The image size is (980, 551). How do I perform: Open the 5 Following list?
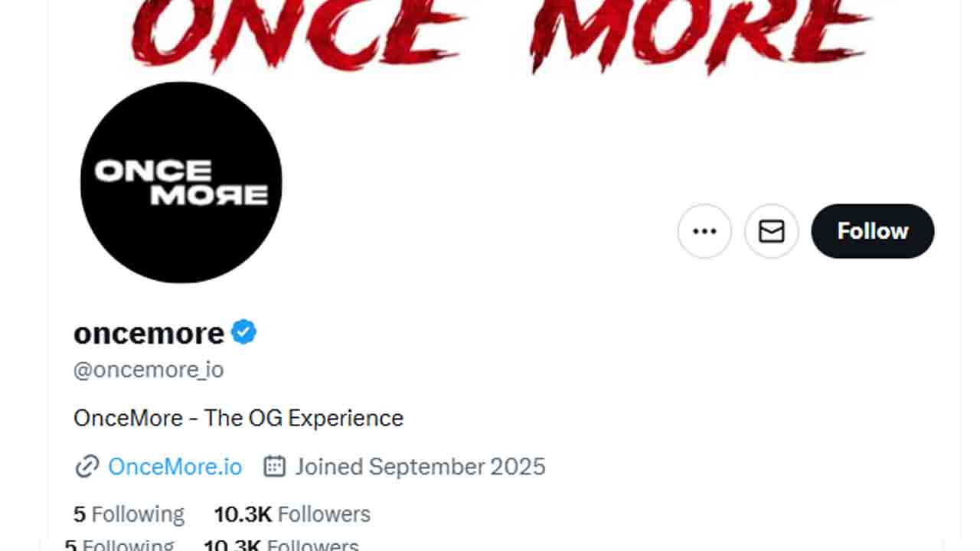point(129,514)
